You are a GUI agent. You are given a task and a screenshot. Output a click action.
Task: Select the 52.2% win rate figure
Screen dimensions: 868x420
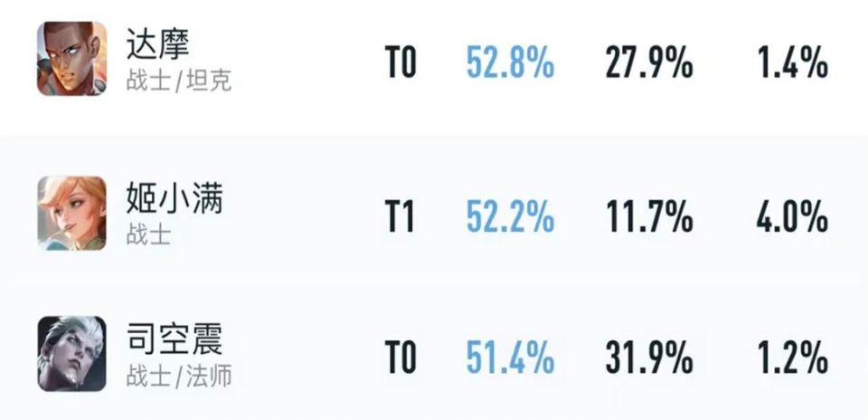pos(510,218)
